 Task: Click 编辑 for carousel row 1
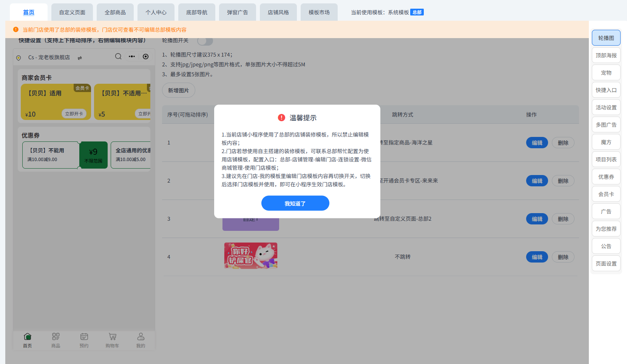(x=537, y=143)
